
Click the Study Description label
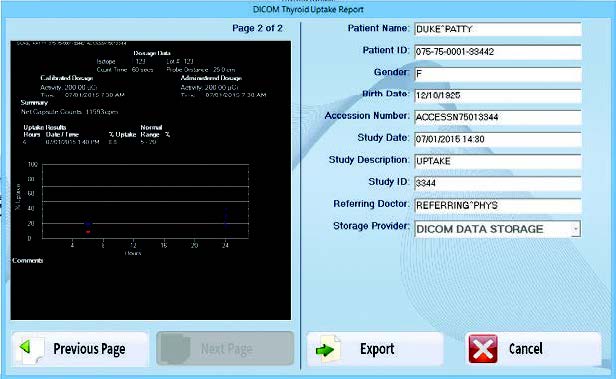(x=369, y=160)
